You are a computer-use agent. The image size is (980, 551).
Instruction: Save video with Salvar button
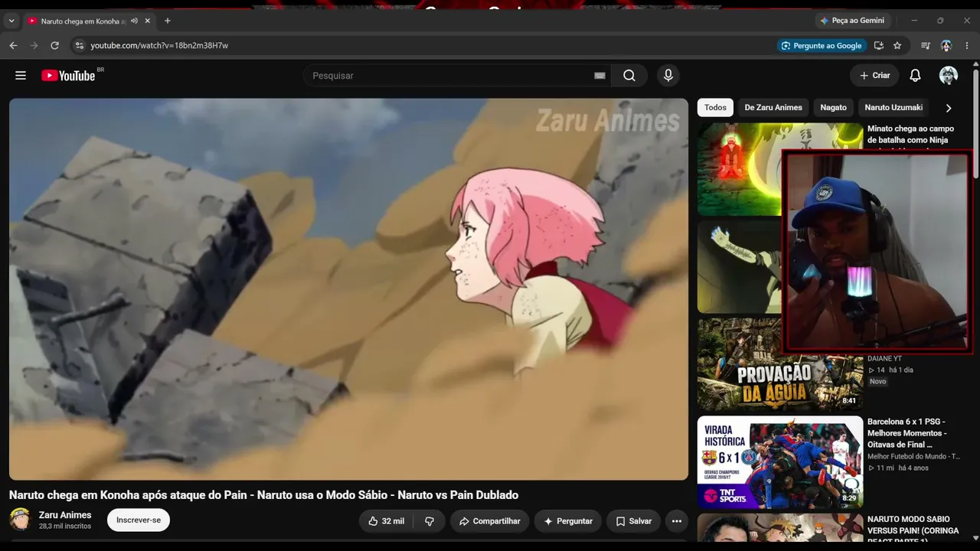tap(633, 521)
